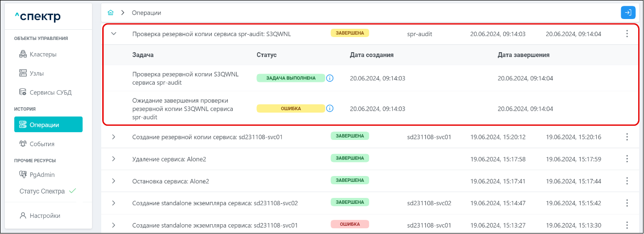644x234 pixels.
Task: Select События in the sidebar
Action: coord(42,144)
